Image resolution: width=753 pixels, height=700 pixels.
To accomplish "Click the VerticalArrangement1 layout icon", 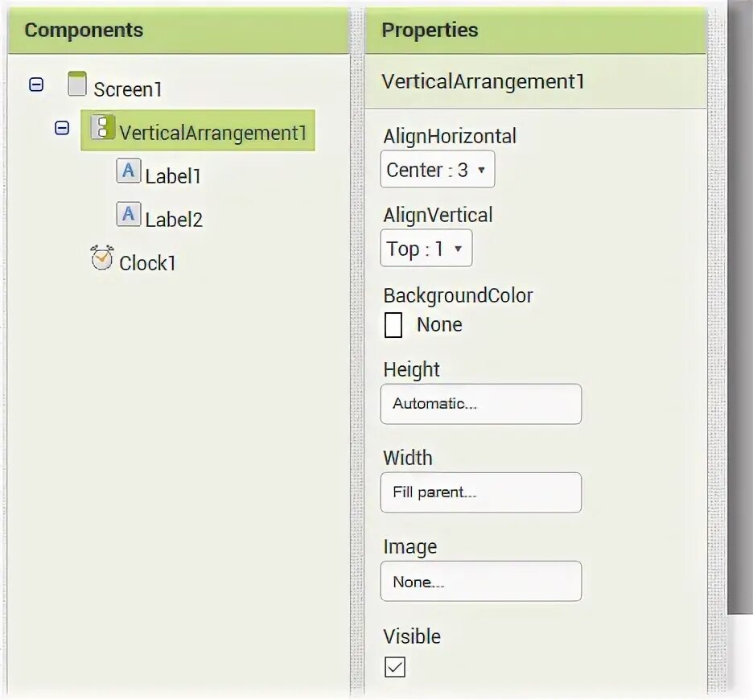I will pyautogui.click(x=102, y=127).
